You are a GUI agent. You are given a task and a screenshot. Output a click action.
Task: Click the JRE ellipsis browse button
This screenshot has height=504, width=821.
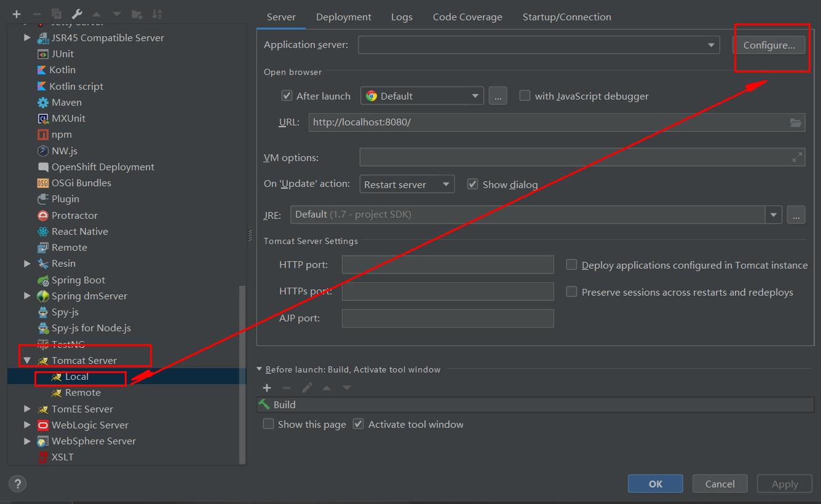796,215
